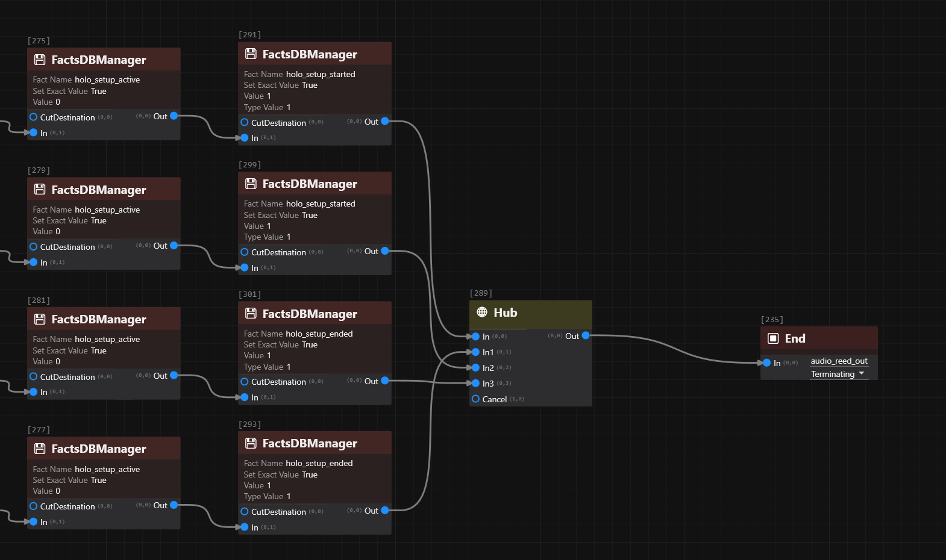Viewport: 946px width, 560px height.
Task: Select the Hub node by its title
Action: point(505,313)
